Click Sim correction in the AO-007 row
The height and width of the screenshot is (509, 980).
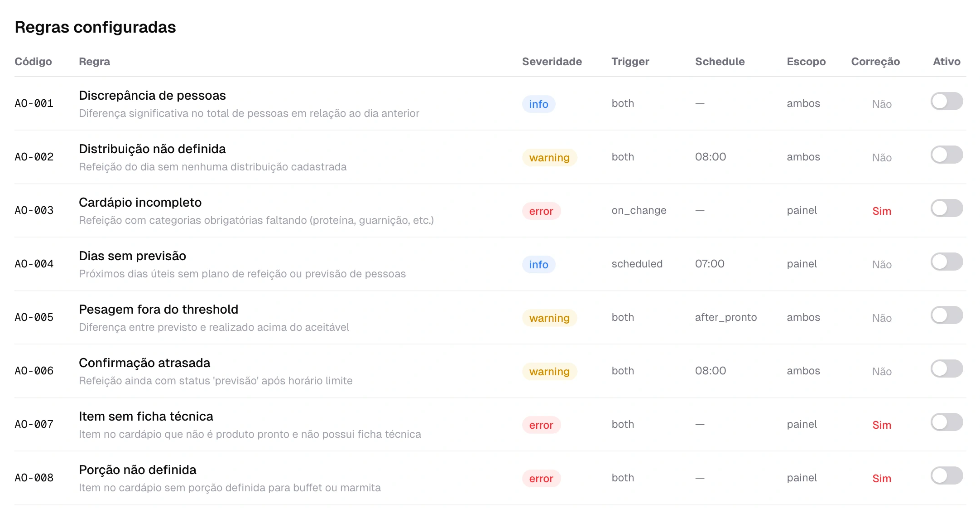[x=882, y=425]
